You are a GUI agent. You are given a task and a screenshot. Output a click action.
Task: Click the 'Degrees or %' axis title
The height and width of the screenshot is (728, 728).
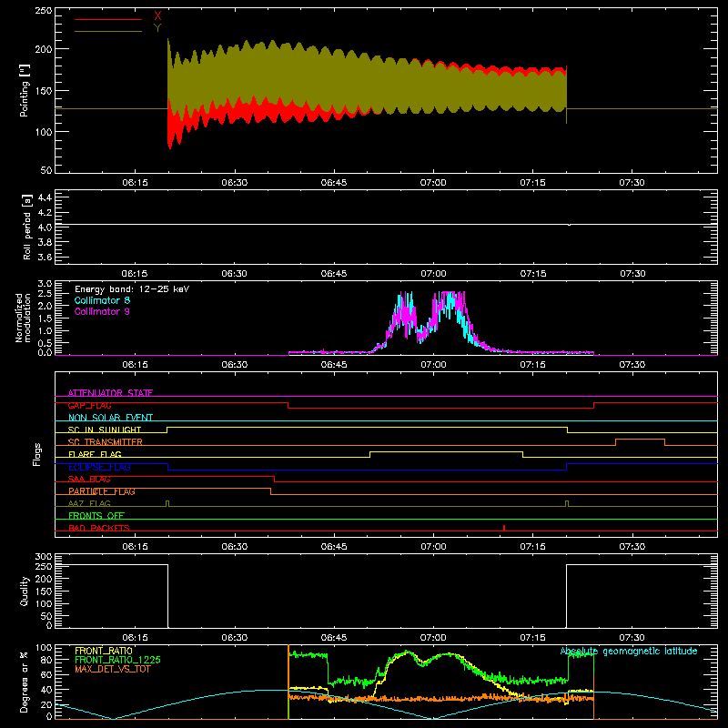tap(25, 682)
